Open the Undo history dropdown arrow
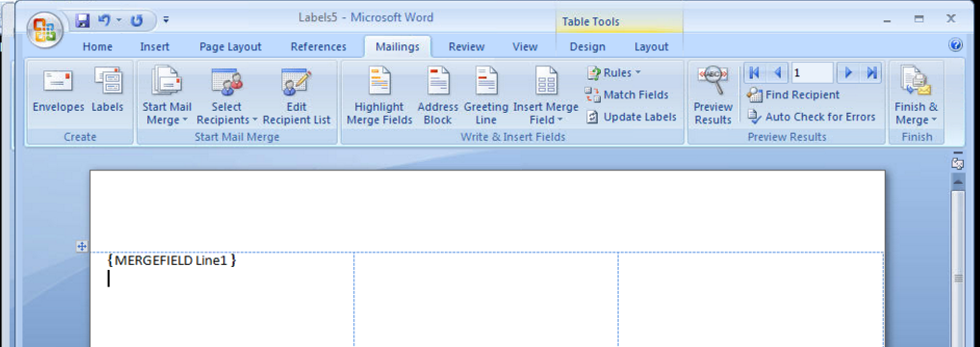980x347 pixels. (x=118, y=20)
